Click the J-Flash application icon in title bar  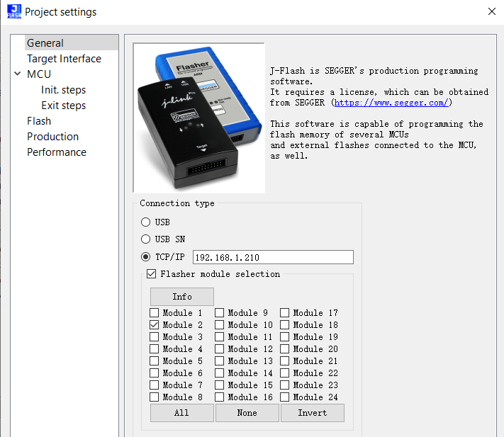click(x=14, y=11)
